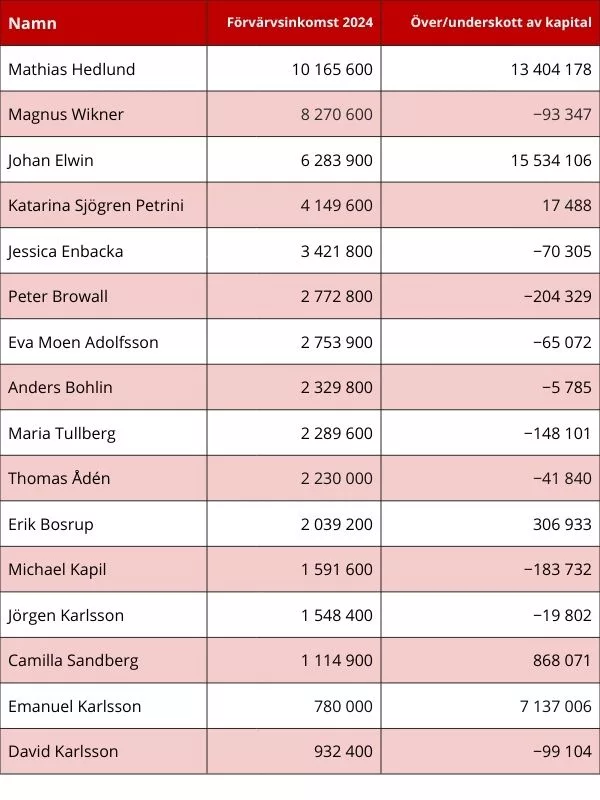Image resolution: width=600 pixels, height=800 pixels.
Task: Click the name Thomas Ådén
Action: [59, 478]
